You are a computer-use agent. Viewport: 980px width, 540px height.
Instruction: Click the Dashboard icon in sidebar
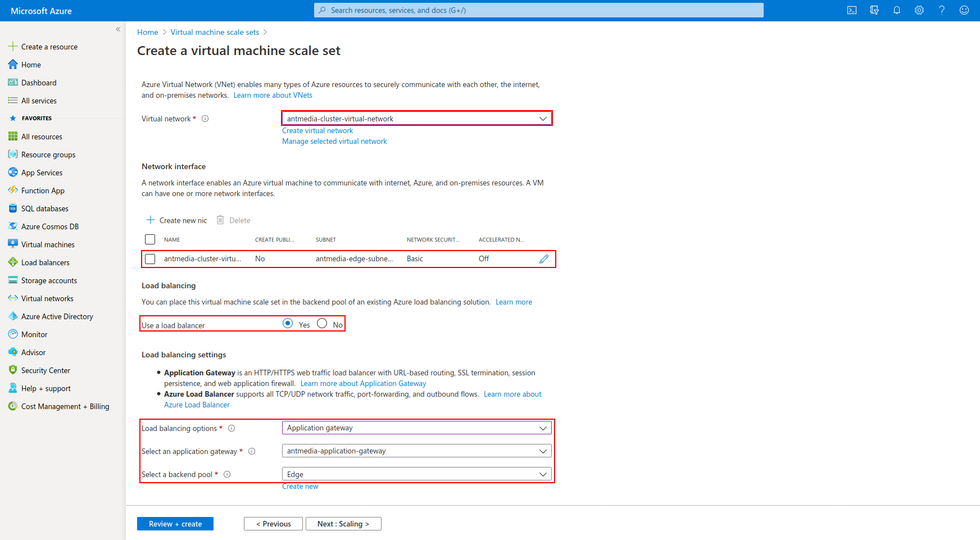(13, 83)
